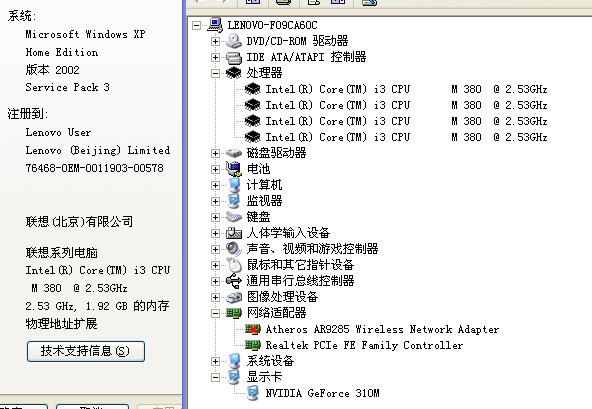This screenshot has height=409, width=592.
Task: Expand the DVD/CD-ROM 驱动器 category
Action: pyautogui.click(x=215, y=41)
